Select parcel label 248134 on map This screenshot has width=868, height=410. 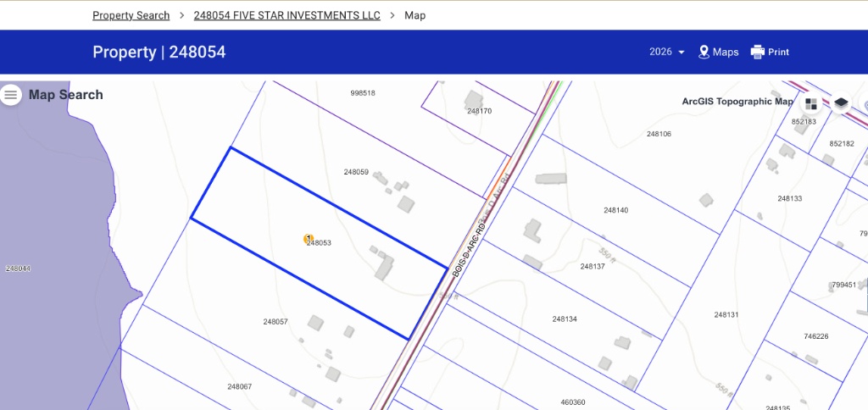[564, 319]
